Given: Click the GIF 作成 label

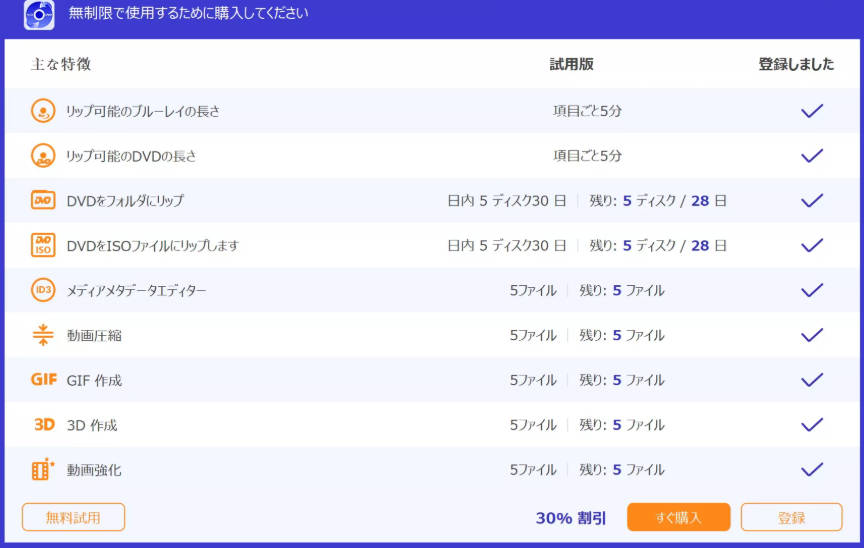Looking at the screenshot, I should [x=94, y=380].
